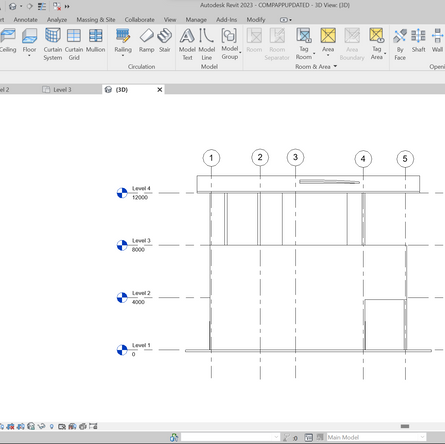Screen dimensions: 445x444
Task: Select the Mullion tool
Action: click(x=96, y=41)
